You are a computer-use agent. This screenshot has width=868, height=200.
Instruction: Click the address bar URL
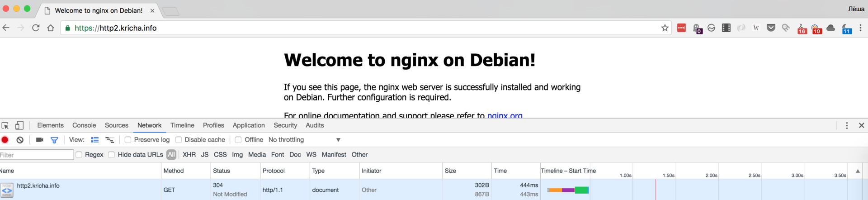pos(116,28)
